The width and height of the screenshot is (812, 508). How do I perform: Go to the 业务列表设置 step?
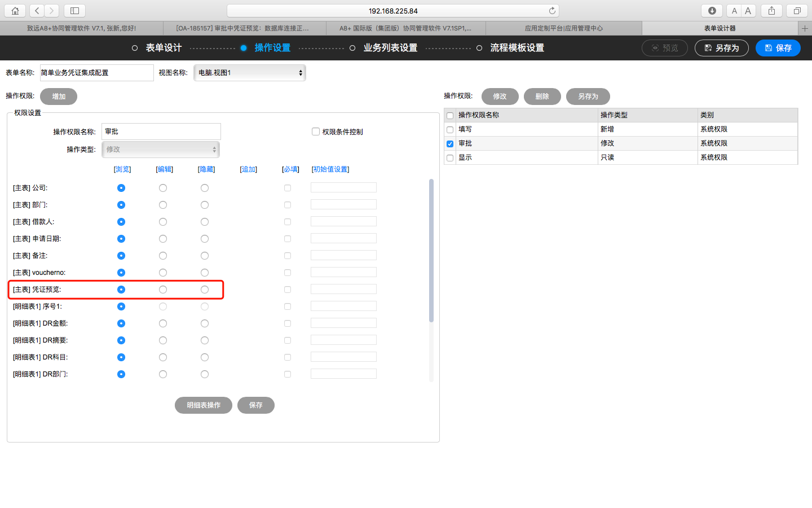tap(390, 48)
